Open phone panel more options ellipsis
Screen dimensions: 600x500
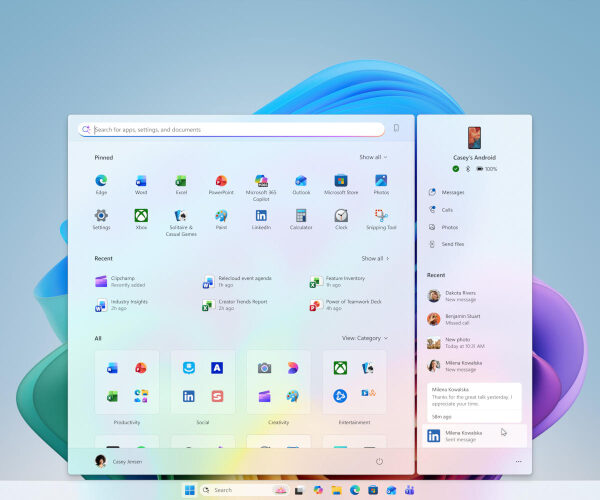[x=518, y=461]
